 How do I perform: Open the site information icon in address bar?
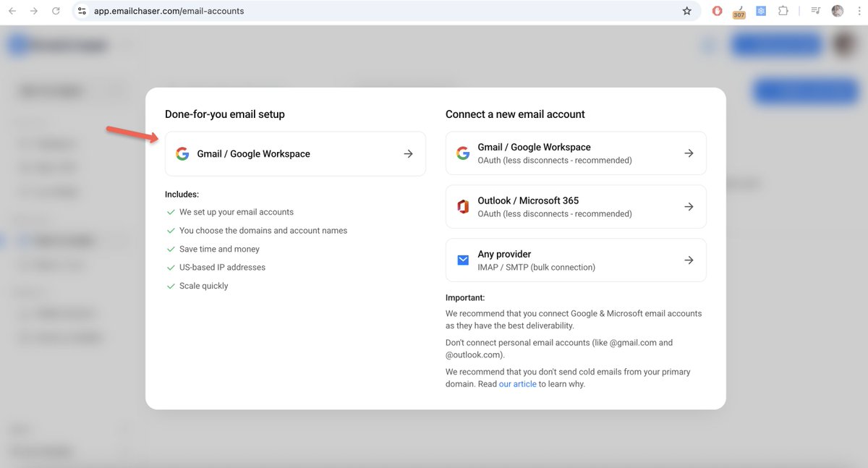coord(82,11)
